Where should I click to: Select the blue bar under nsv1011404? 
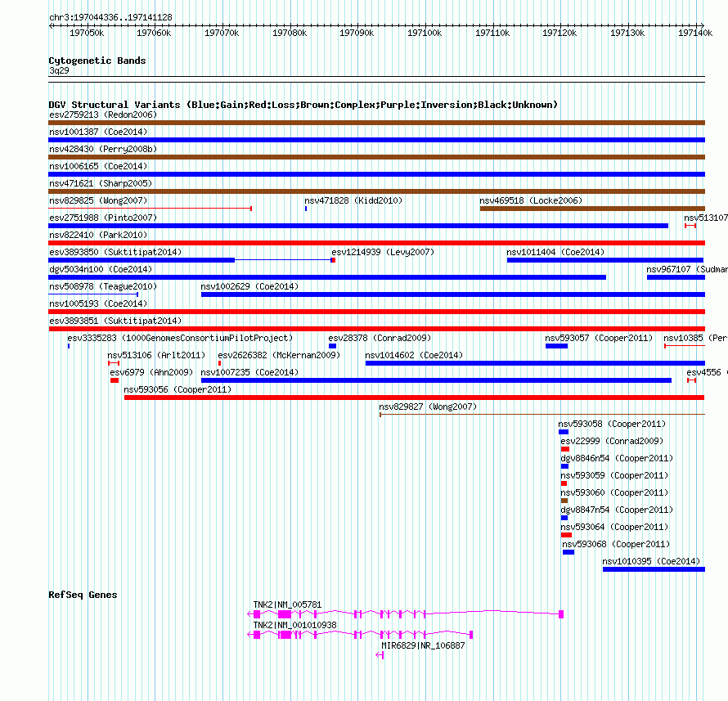tap(605, 260)
